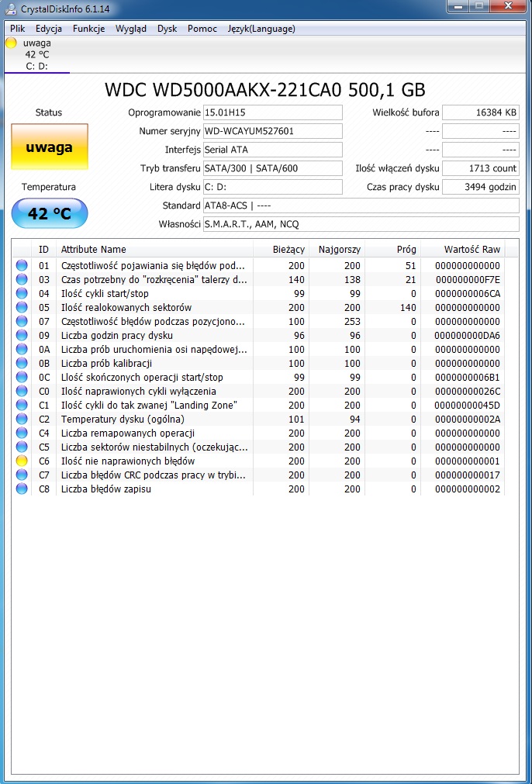532x784 pixels.
Task: Click the yellow uwaga status button
Action: point(50,147)
